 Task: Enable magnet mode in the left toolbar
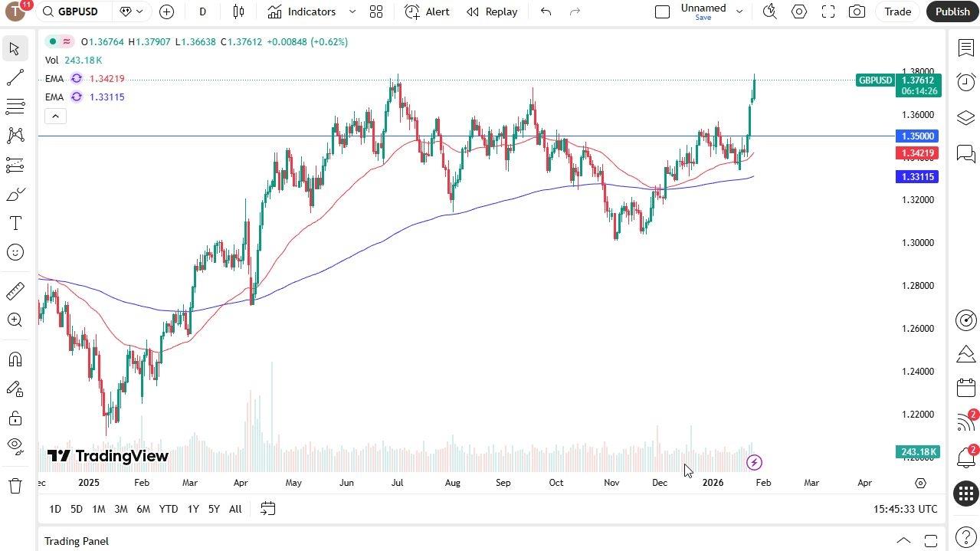pos(15,359)
